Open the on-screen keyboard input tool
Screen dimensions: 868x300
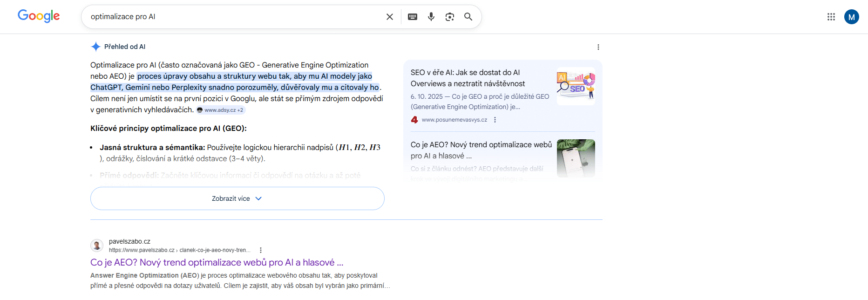(413, 17)
